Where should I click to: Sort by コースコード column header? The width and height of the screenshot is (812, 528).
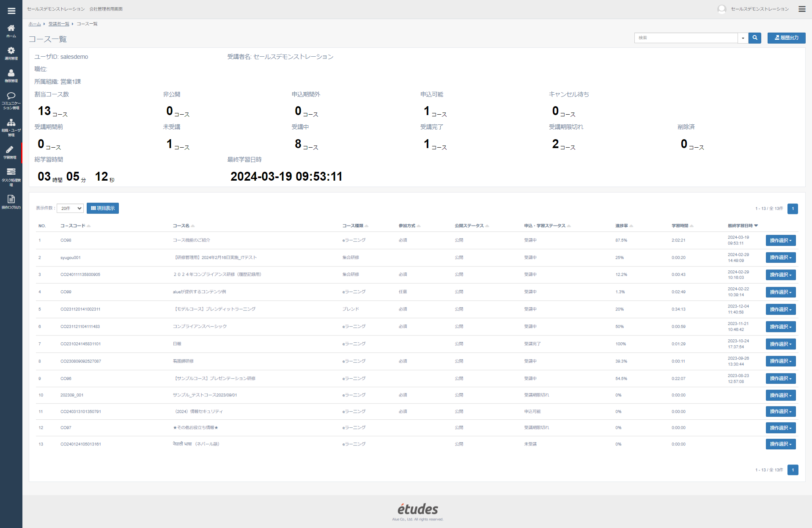pyautogui.click(x=75, y=226)
